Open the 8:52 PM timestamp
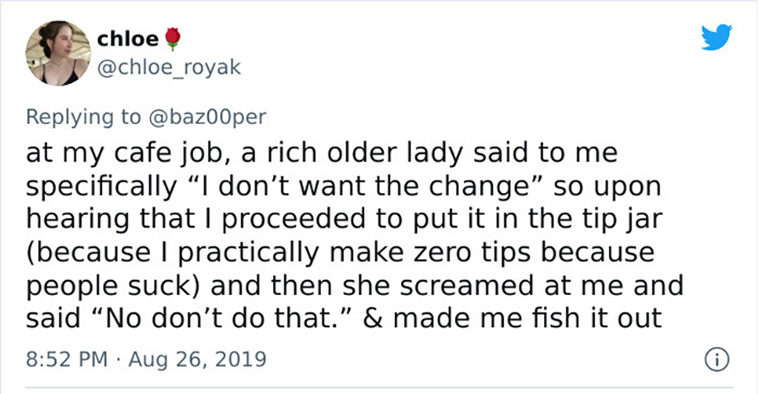Viewport: 758px width, 394px height. point(67,359)
